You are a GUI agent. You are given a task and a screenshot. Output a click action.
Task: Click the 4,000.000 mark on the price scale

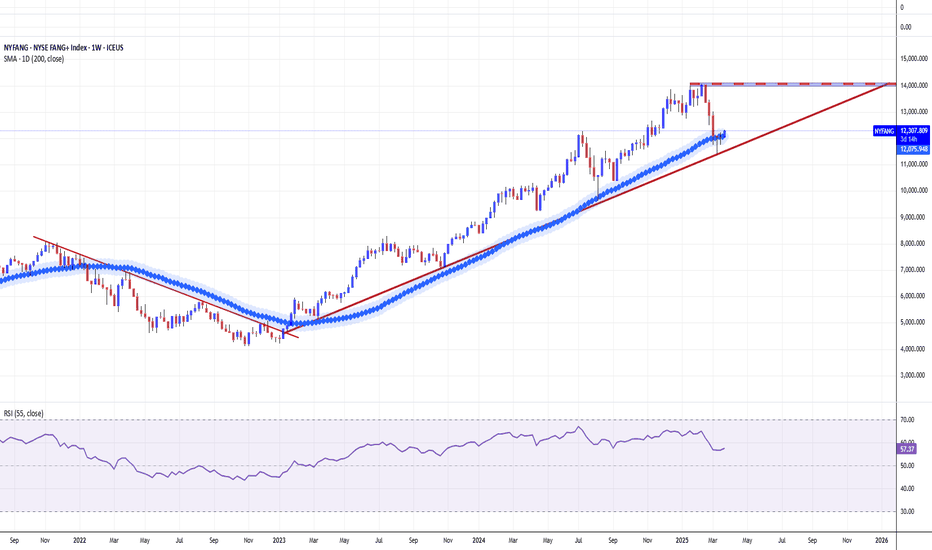click(x=914, y=348)
